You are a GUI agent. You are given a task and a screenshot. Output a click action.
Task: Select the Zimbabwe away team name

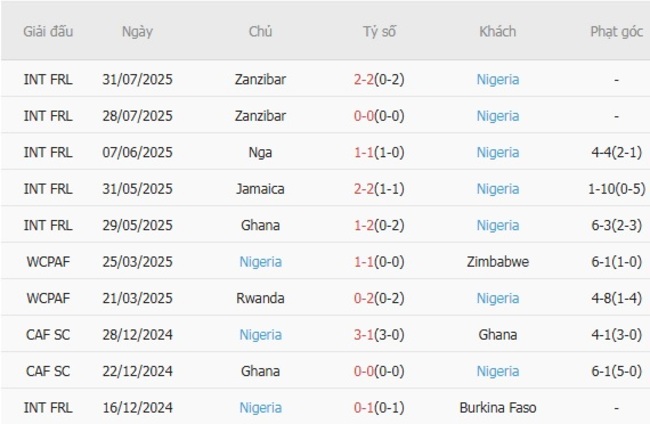tap(497, 262)
